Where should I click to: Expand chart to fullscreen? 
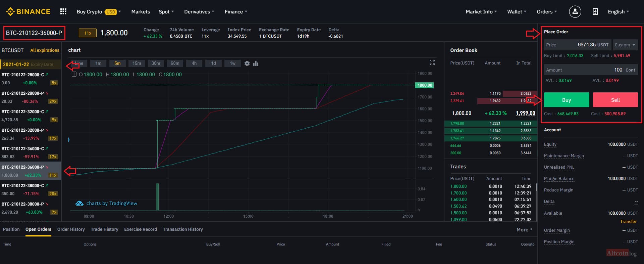tap(432, 62)
